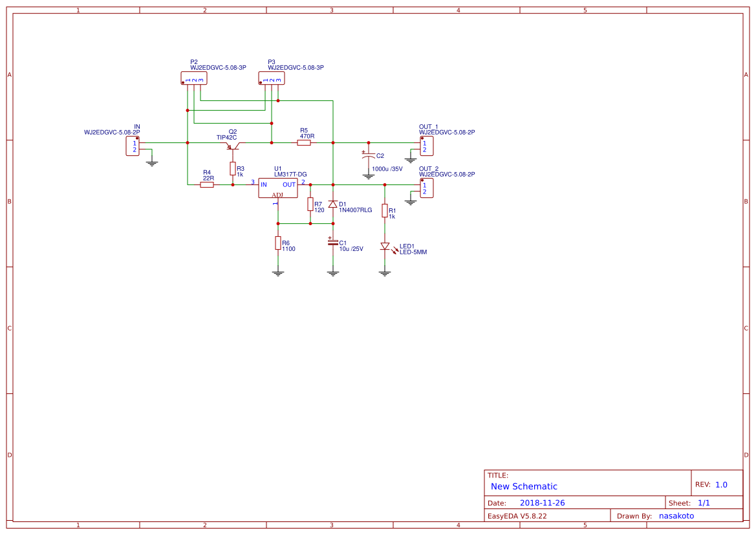Select resistor R6 labeled 1100
Screen dimensions: 756x535
[x=277, y=243]
